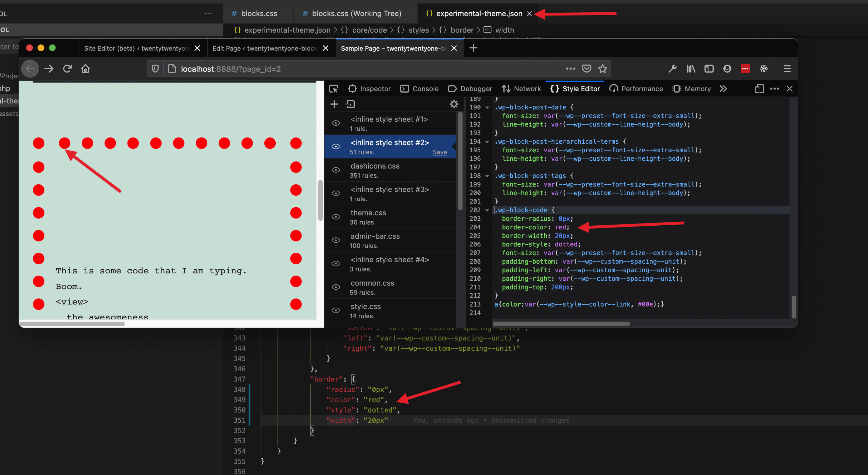Open new browser tab with plus
Screen dimensions: 868x475
(474, 48)
